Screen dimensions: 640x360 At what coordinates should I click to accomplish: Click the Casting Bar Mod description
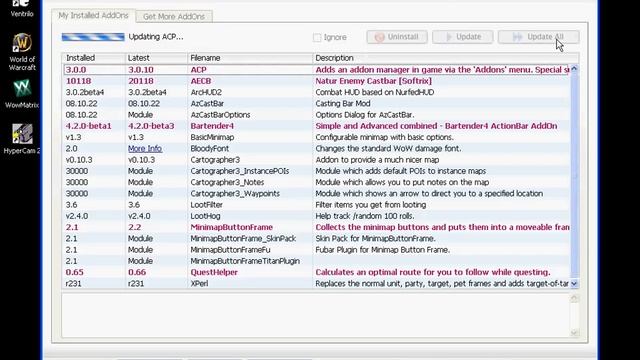click(343, 104)
